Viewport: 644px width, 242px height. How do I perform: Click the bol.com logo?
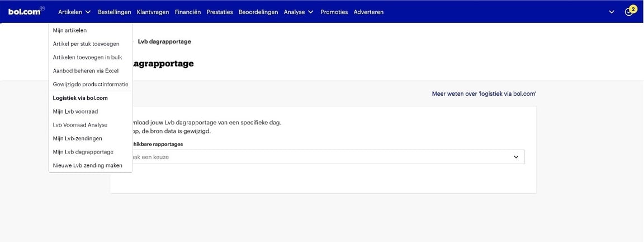pos(26,12)
